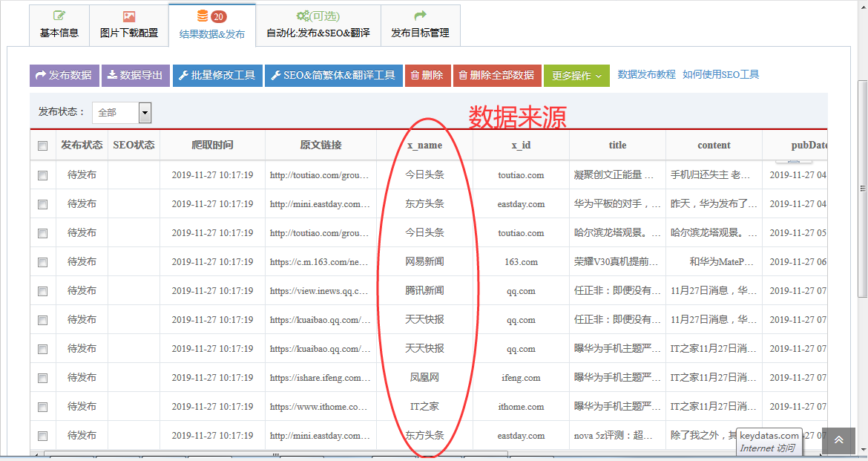Image resolution: width=868 pixels, height=461 pixels.
Task: Open SEO&简繁体&翻译工具
Action: point(333,76)
